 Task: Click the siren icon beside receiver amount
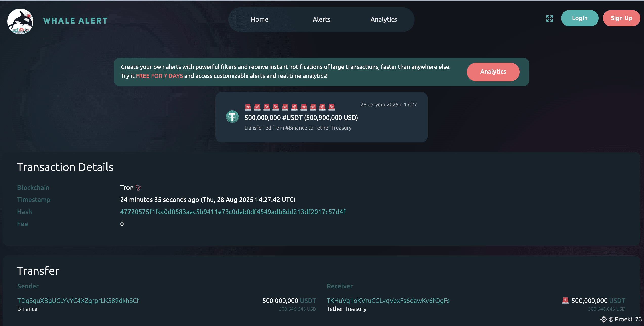point(565,300)
